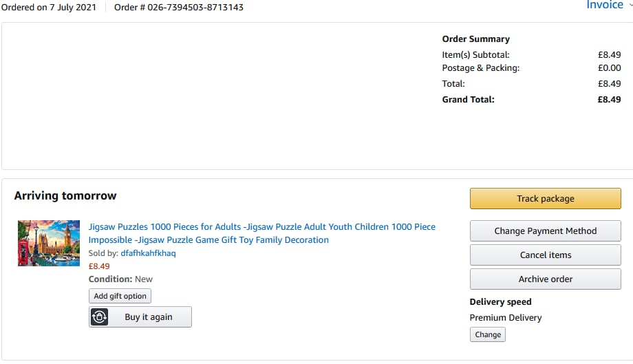Click the Premium Delivery text
The image size is (633, 364).
[x=505, y=318]
